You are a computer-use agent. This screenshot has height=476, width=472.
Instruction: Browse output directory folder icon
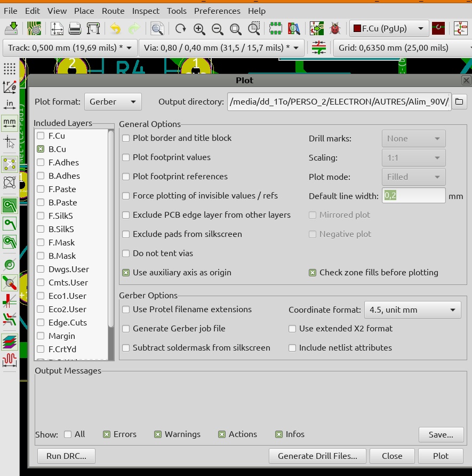[459, 101]
